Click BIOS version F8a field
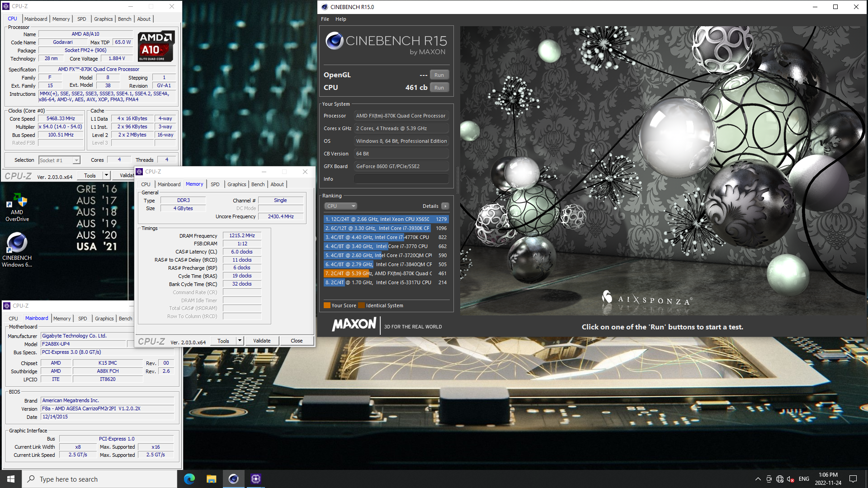This screenshot has width=868, height=488. pyautogui.click(x=107, y=408)
